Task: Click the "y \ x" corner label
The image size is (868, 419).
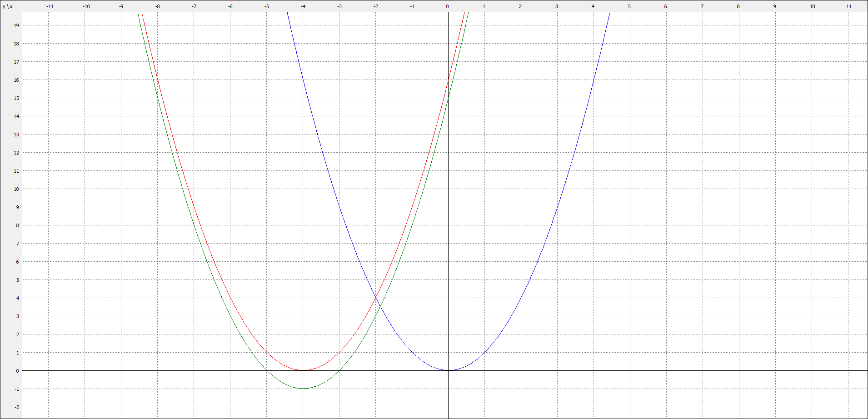Action: pyautogui.click(x=8, y=6)
